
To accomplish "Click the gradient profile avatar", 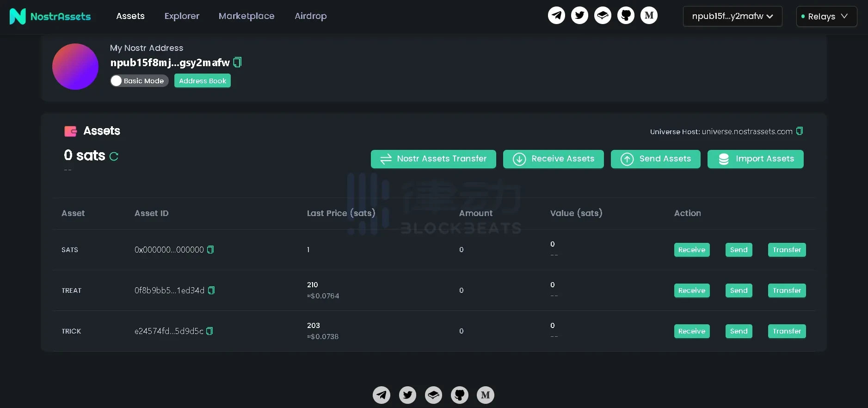I will (x=75, y=67).
